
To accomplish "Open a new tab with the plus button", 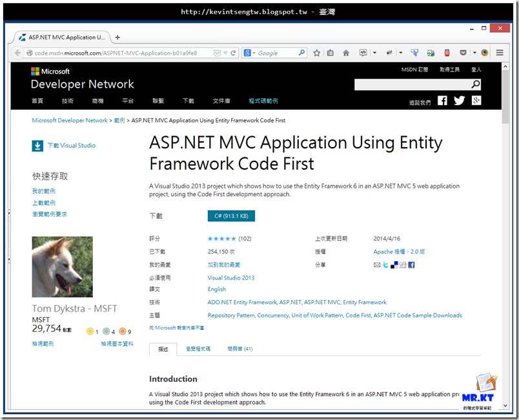I will (117, 37).
